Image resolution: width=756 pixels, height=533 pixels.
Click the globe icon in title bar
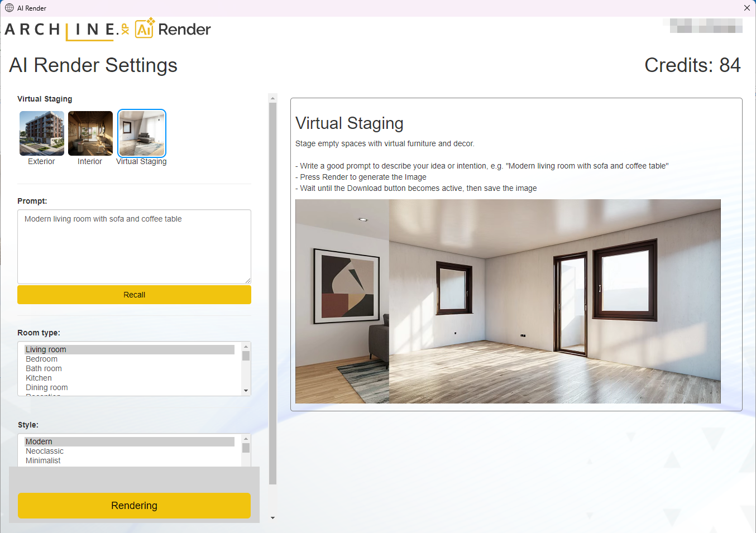pos(9,8)
